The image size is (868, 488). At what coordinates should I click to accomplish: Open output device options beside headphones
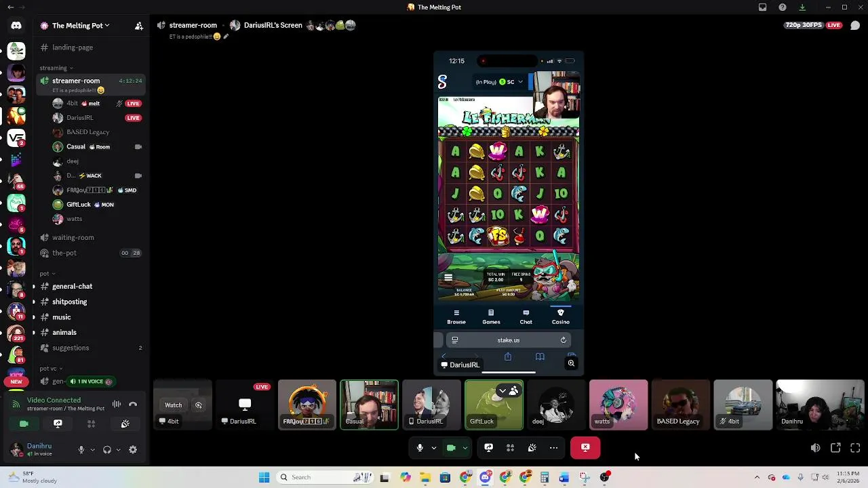(118, 449)
